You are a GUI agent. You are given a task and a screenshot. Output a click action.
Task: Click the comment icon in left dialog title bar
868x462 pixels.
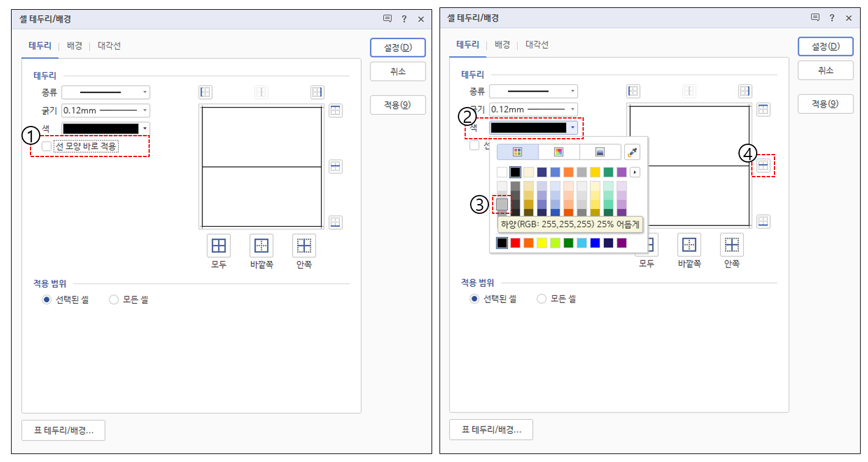387,19
